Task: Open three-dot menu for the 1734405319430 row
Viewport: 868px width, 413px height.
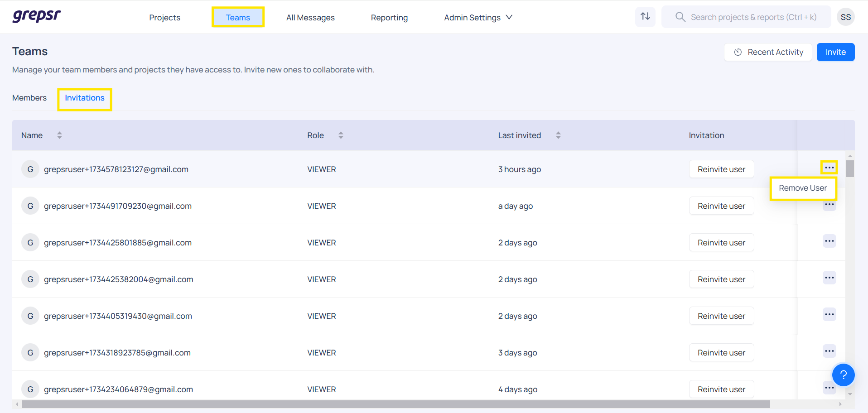Action: pyautogui.click(x=829, y=314)
